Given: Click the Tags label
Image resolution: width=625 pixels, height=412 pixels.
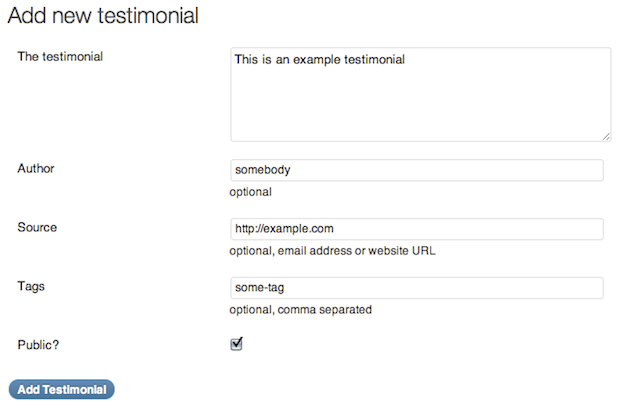Looking at the screenshot, I should 32,286.
